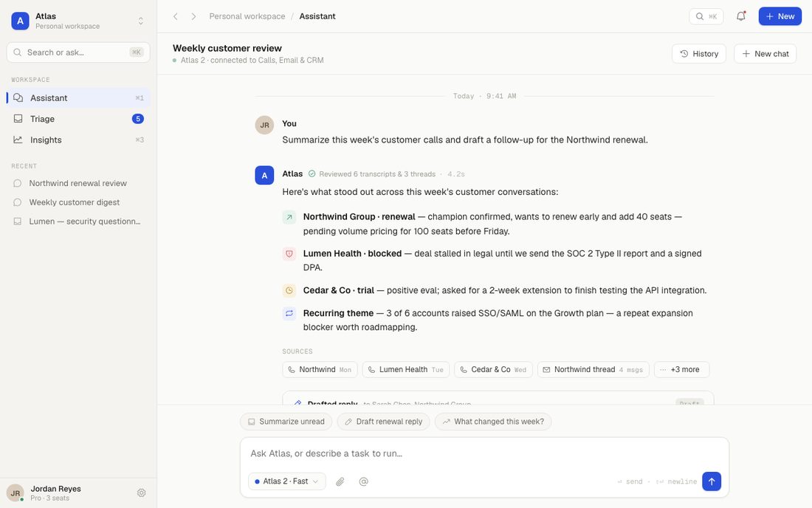Choose What changed this week suggestion
The height and width of the screenshot is (508, 812).
[494, 422]
